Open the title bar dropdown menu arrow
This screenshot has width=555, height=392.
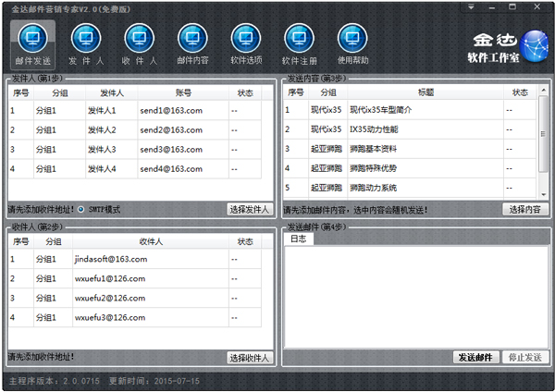coord(471,6)
